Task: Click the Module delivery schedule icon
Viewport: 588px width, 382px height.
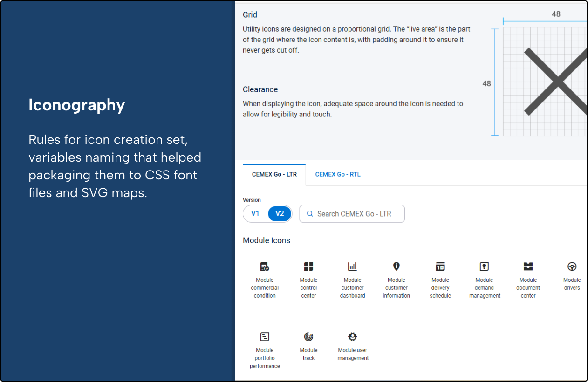Action: [440, 266]
